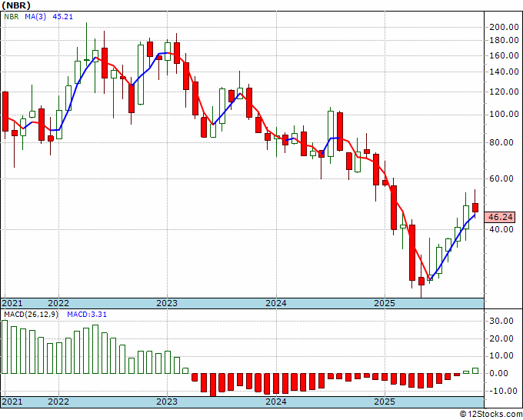The width and height of the screenshot is (523, 420).
Task: Click the 100.00 price axis label
Action: coord(504,114)
